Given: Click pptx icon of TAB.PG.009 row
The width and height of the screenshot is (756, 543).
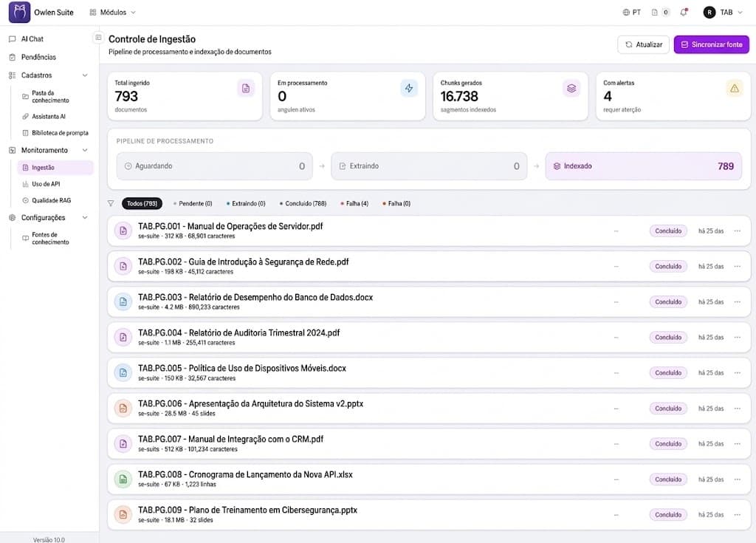Looking at the screenshot, I should 123,514.
